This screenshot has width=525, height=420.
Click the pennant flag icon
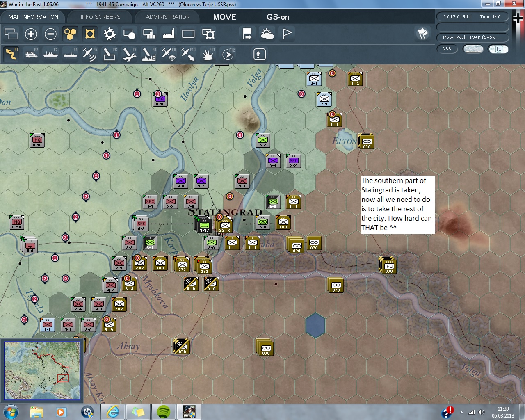pyautogui.click(x=287, y=34)
